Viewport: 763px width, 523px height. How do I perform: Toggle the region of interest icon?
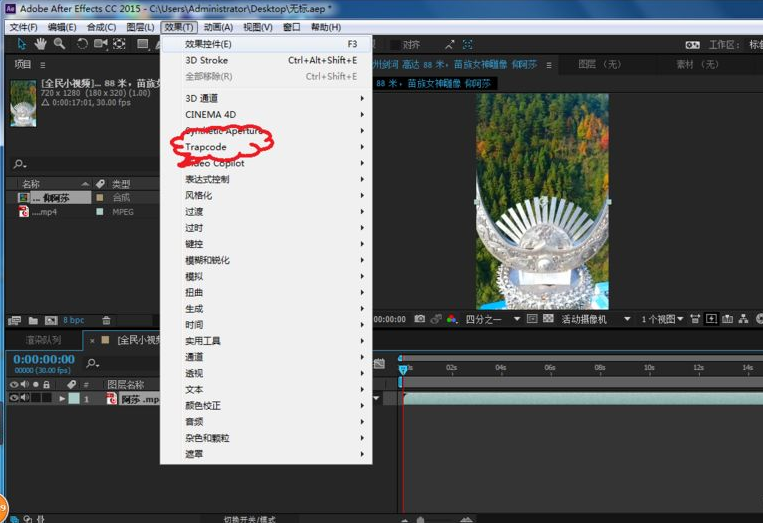tap(532, 319)
